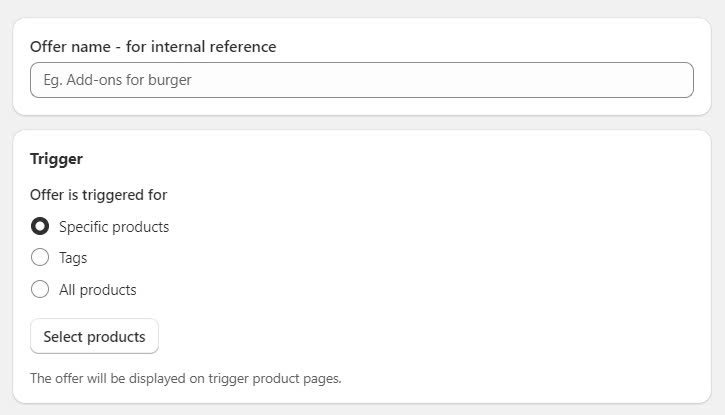Click the "Specific products" label text
The width and height of the screenshot is (725, 415).
tap(114, 227)
